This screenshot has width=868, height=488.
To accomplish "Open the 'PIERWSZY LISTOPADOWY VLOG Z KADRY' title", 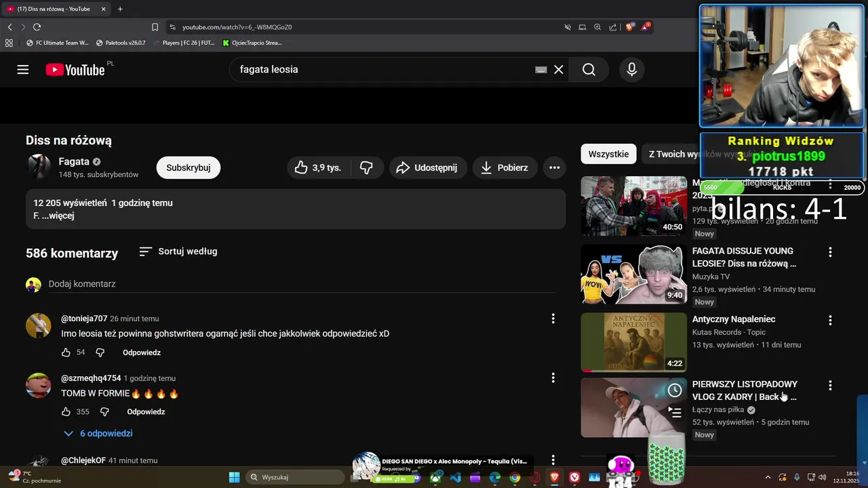I will click(x=745, y=390).
